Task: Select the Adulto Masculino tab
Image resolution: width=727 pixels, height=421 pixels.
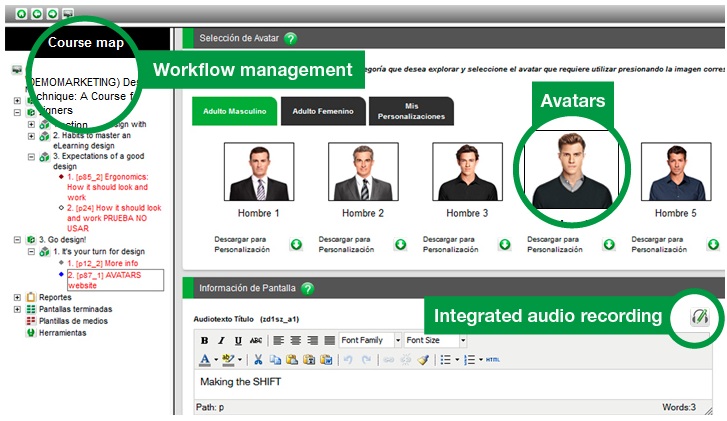Action: pos(234,111)
